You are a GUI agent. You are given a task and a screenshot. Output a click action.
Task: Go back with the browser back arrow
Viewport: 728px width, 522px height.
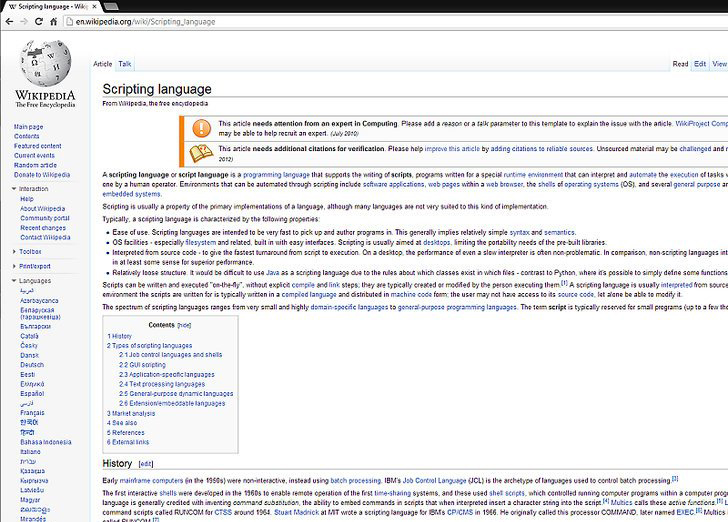[x=9, y=21]
